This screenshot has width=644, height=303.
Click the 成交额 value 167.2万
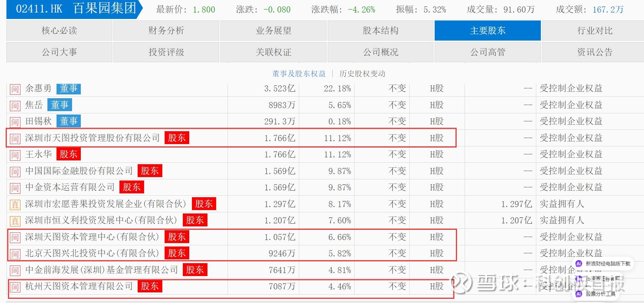[608, 9]
